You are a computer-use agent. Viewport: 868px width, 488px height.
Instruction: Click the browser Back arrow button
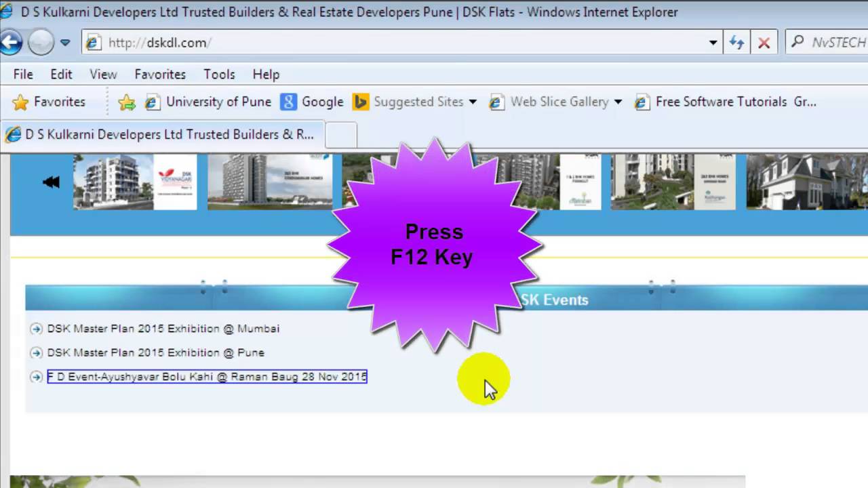click(9, 42)
